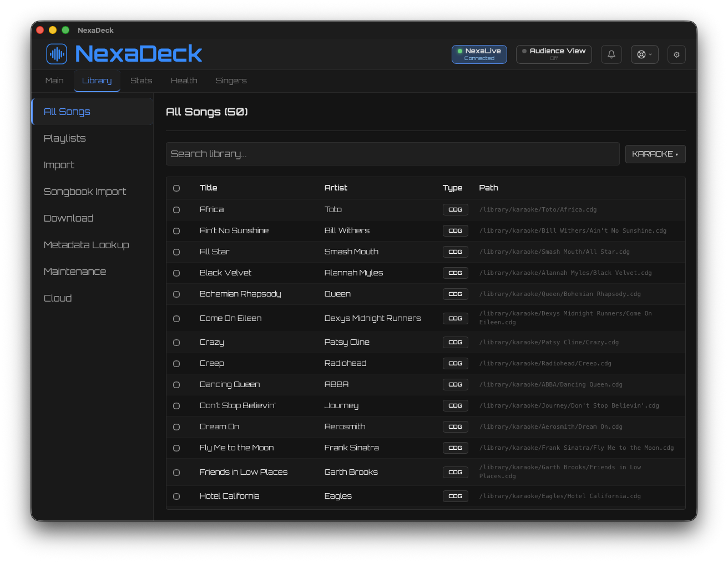Switch to the Singers tab
The image size is (728, 562).
(231, 81)
